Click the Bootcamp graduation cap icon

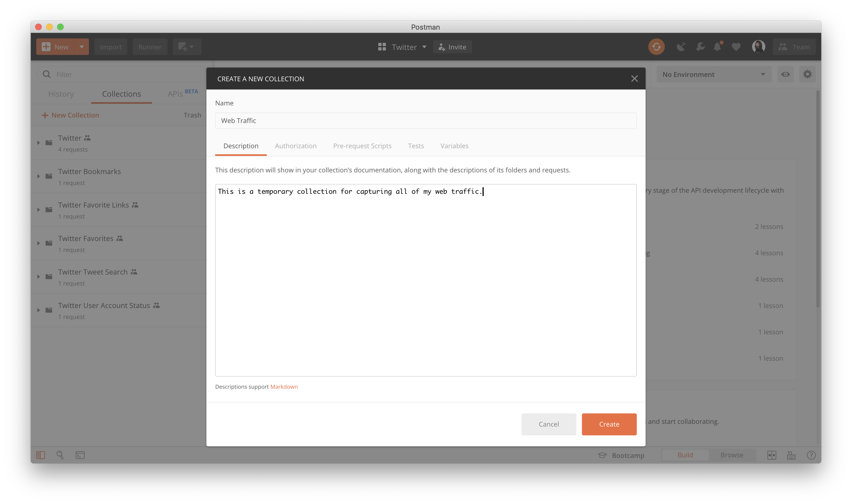(602, 455)
